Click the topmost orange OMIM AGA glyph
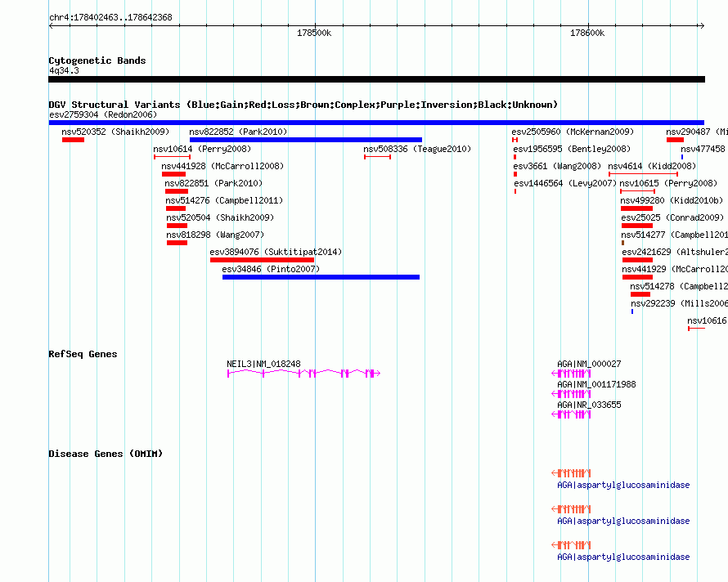 coord(571,473)
